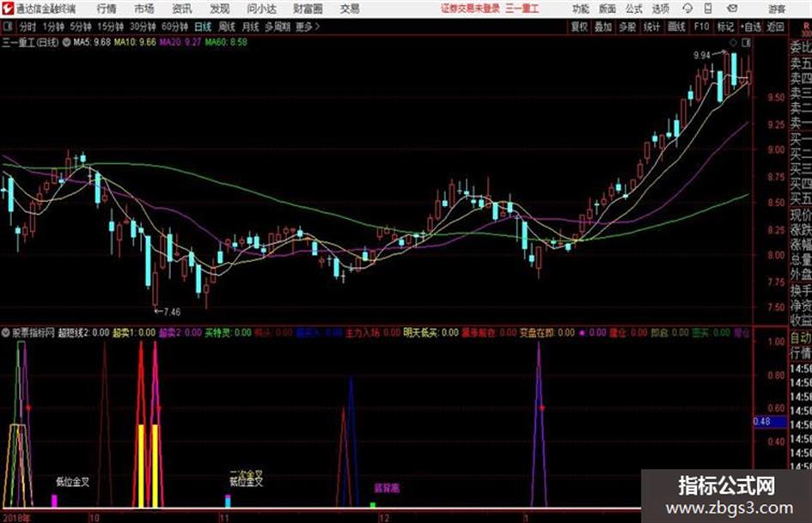Click the 标记 mark toolbar button
Image resolution: width=812 pixels, height=523 pixels.
[725, 27]
